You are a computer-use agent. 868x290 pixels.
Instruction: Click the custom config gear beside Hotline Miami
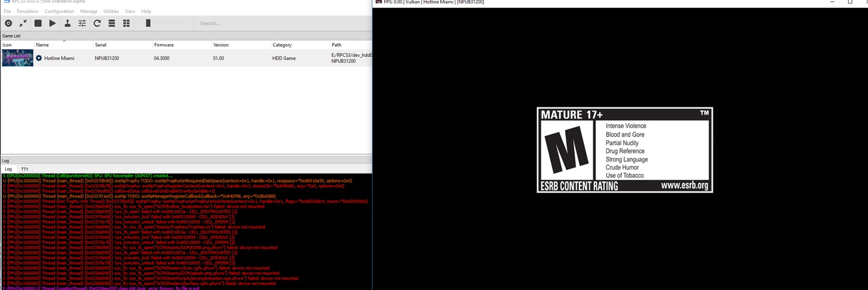click(39, 58)
